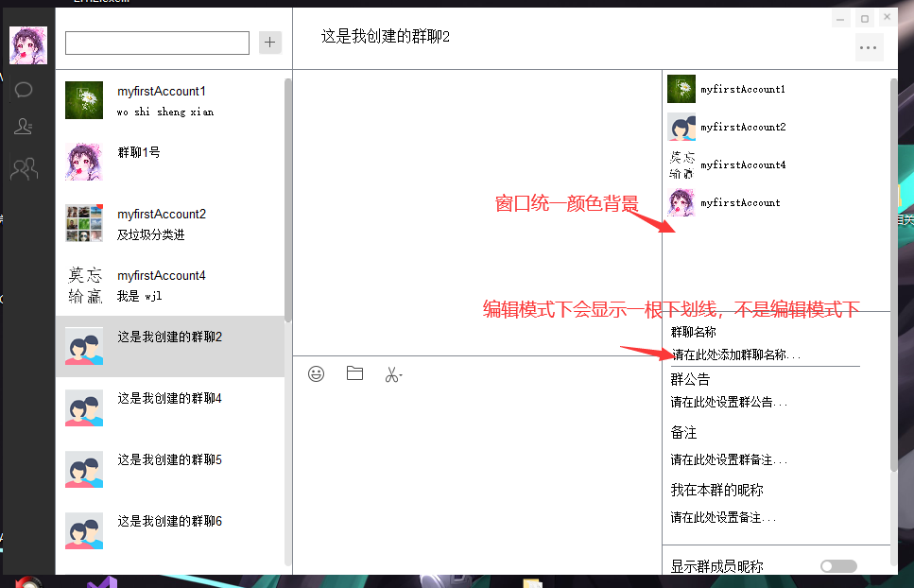Viewport: 914px width, 588px height.
Task: Click member myfirstAccount1 in group panel
Action: click(776, 89)
